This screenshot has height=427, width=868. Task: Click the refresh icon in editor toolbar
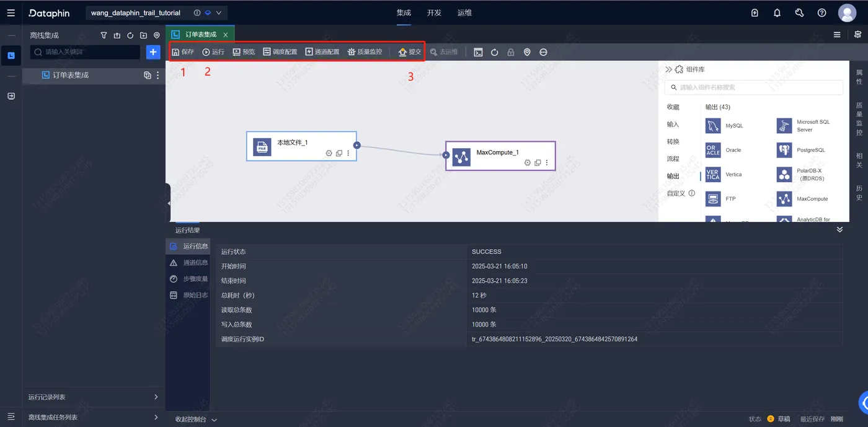pyautogui.click(x=495, y=52)
